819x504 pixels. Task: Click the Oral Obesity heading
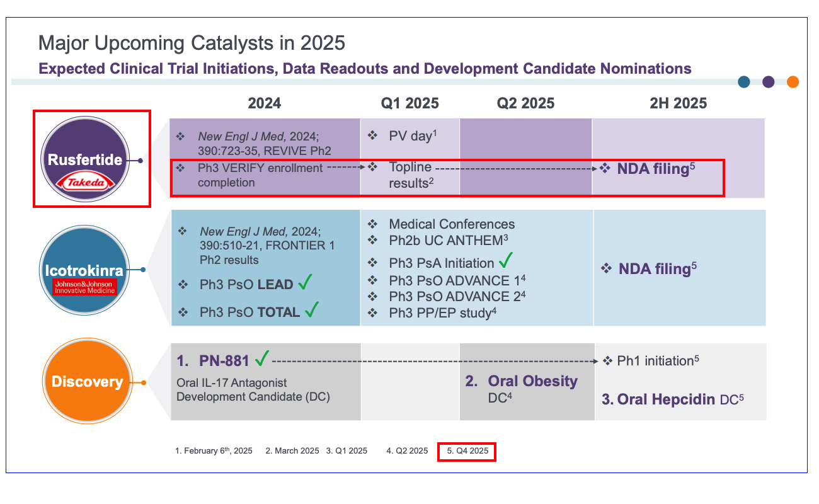[x=533, y=381]
